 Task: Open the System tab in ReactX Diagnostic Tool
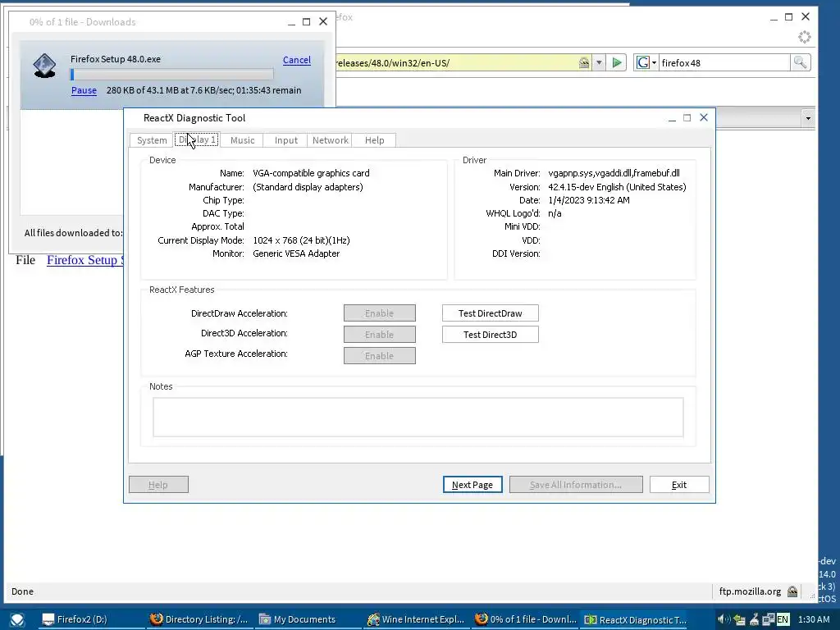[x=152, y=139]
